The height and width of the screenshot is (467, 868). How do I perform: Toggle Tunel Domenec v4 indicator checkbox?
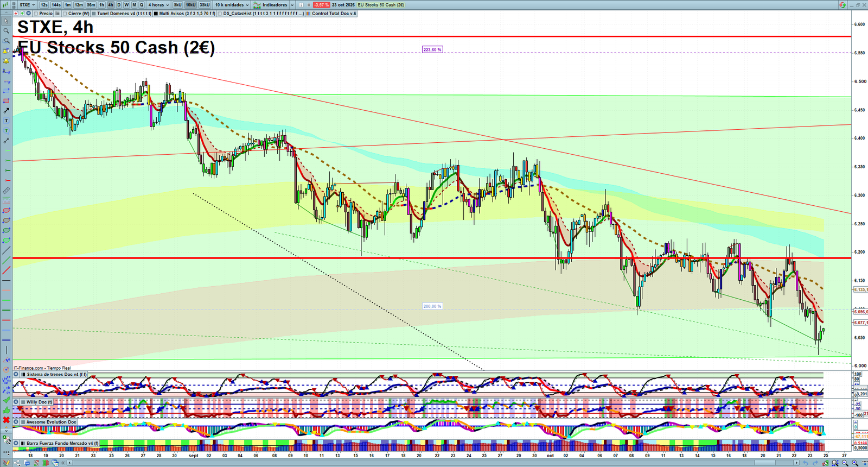(94, 14)
